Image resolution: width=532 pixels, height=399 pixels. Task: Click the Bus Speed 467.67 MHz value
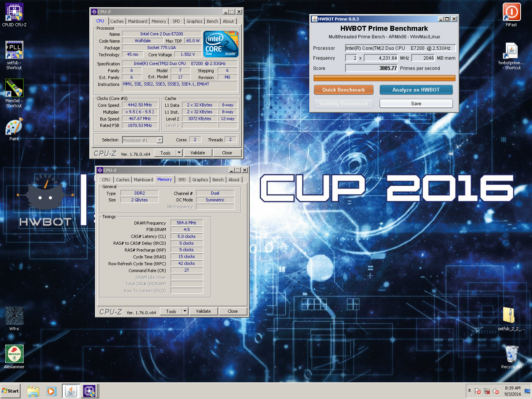pyautogui.click(x=140, y=119)
